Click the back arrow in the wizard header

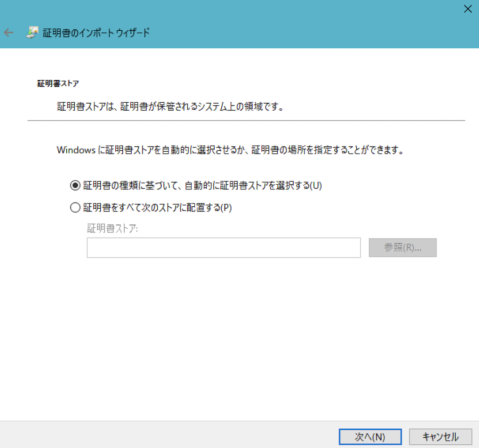point(9,33)
